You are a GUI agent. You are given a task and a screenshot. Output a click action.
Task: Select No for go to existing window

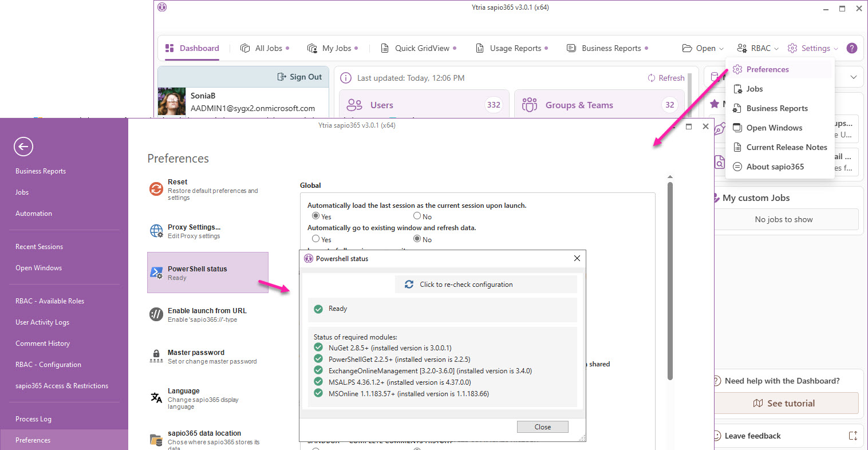(x=417, y=239)
